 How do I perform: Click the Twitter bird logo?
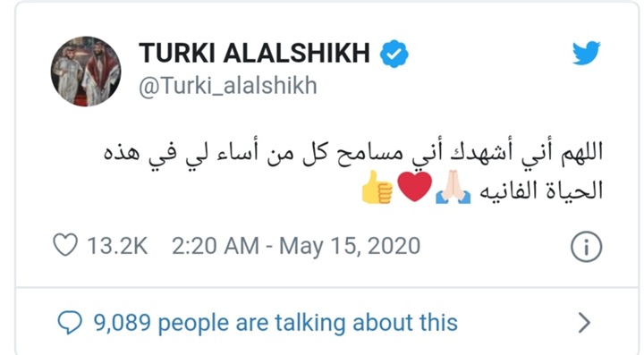[586, 53]
